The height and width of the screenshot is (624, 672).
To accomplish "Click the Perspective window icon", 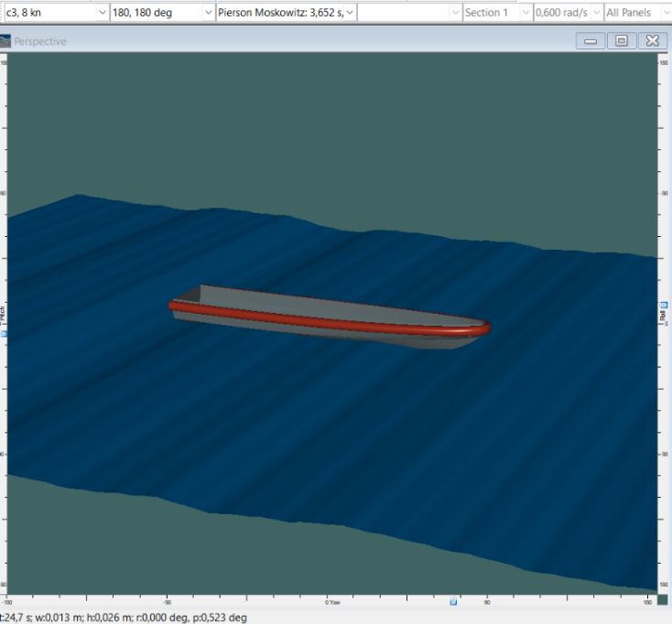I will (x=6, y=41).
